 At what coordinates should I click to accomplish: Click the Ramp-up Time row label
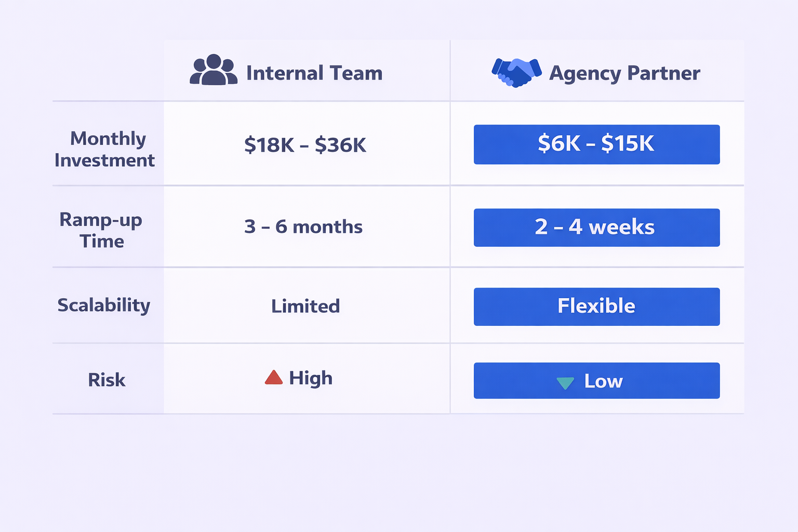[101, 230]
